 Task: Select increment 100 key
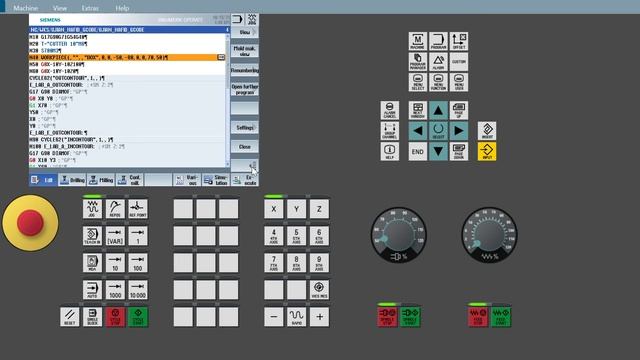[138, 263]
